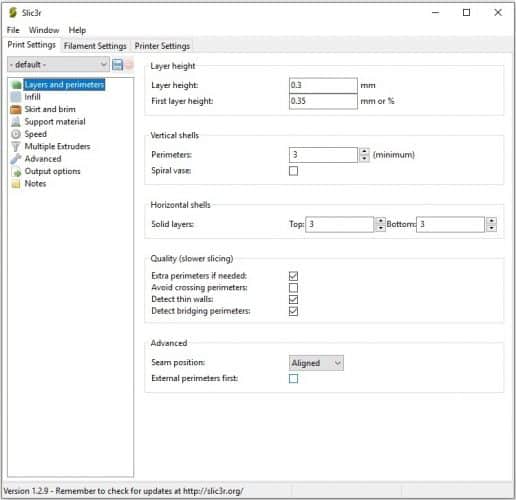This screenshot has height=500, width=516.
Task: Open the File menu
Action: pyautogui.click(x=13, y=30)
